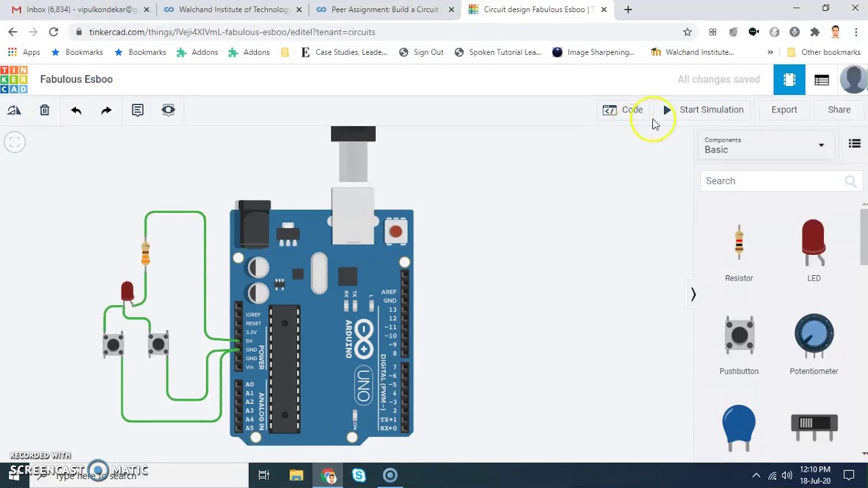Expand bookmarks overflow chevron

(770, 52)
